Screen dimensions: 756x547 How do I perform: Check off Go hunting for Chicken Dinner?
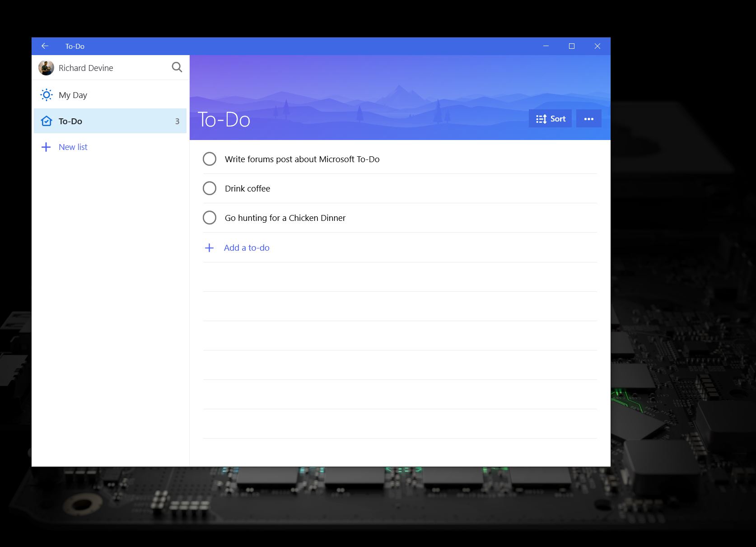[x=210, y=218]
